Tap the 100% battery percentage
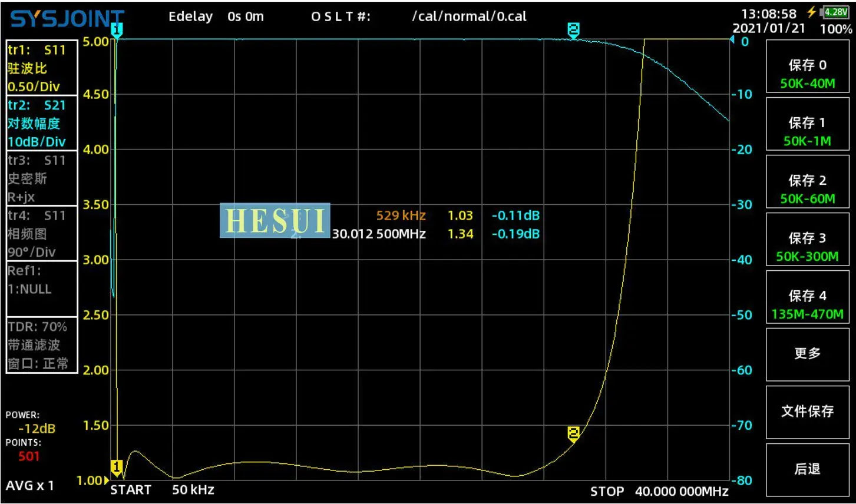Viewport: 856px width, 504px height. [836, 29]
